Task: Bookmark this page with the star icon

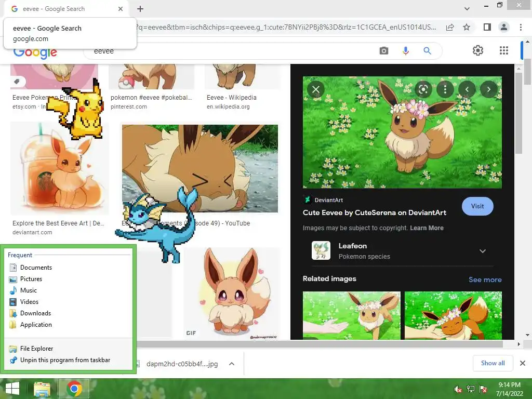Action: 467,27
